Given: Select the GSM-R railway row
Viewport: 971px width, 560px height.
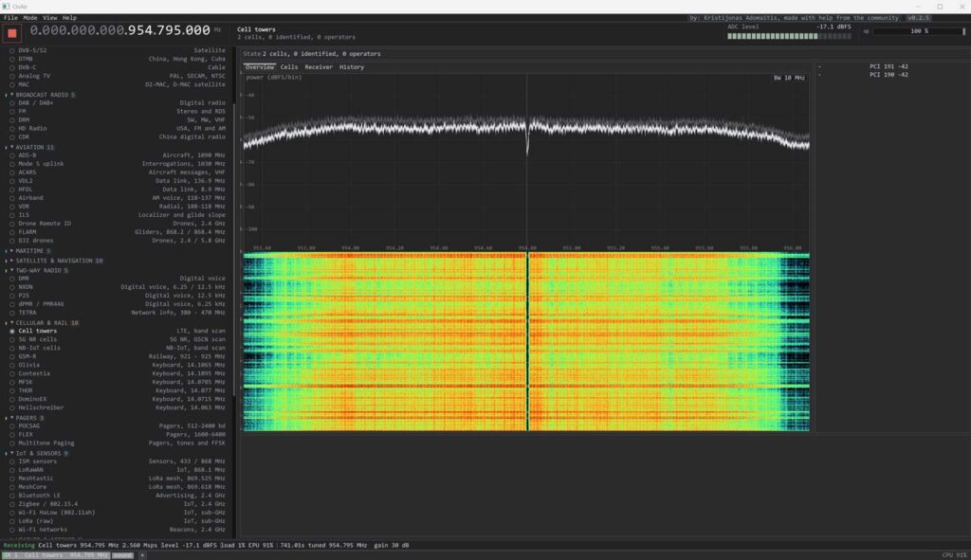Looking at the screenshot, I should coord(118,356).
